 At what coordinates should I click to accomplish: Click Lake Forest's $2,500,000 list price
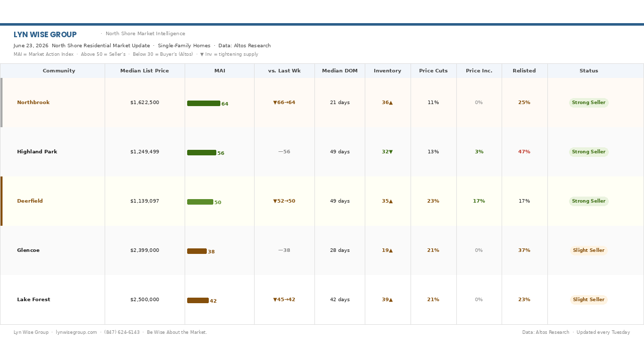tap(144, 300)
